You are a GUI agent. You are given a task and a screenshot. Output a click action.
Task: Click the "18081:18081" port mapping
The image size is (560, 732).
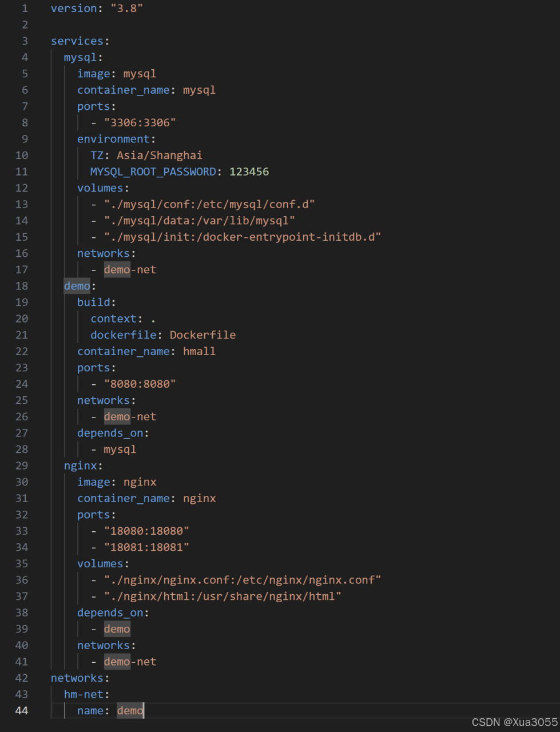pyautogui.click(x=146, y=547)
